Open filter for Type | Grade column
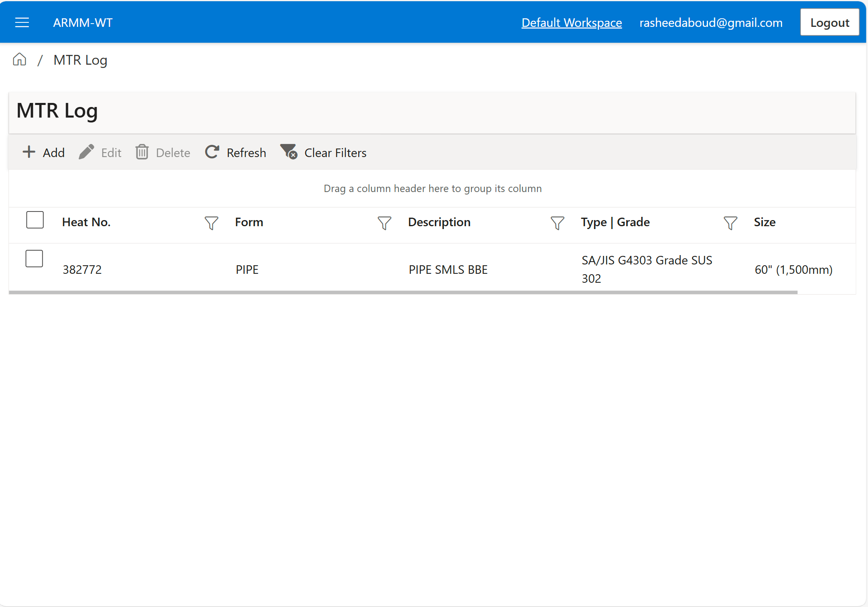 730,223
